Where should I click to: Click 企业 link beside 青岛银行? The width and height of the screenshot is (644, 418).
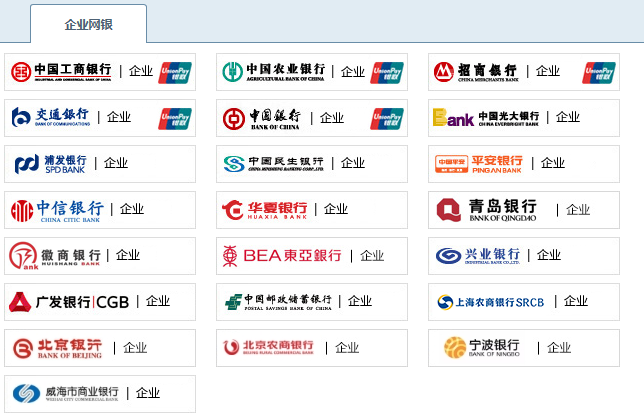pos(578,210)
